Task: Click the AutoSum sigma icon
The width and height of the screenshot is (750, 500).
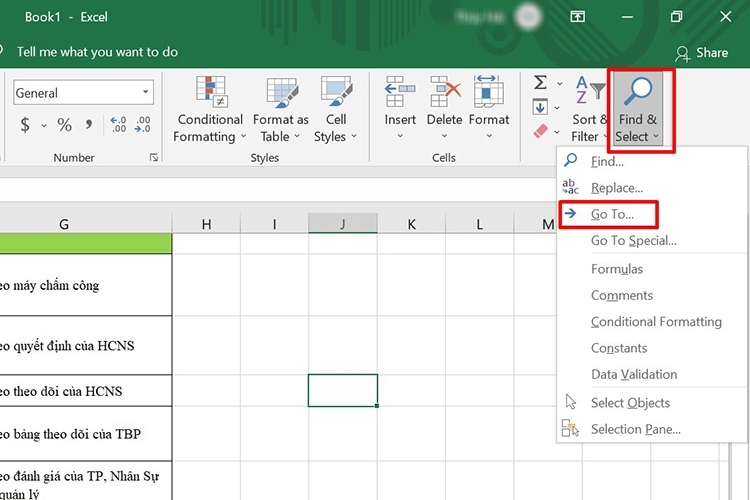Action: [x=540, y=82]
